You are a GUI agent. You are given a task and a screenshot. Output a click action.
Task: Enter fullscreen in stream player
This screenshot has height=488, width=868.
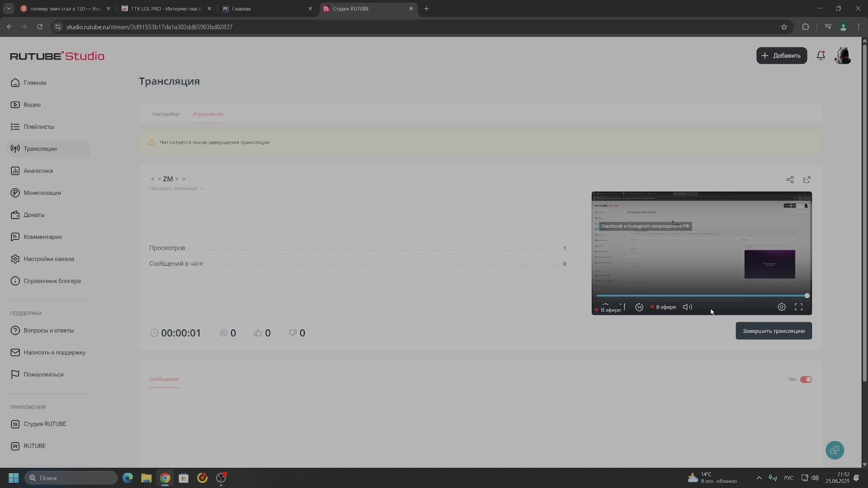[798, 307]
